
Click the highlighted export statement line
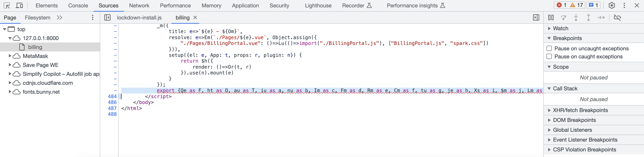[x=332, y=91]
